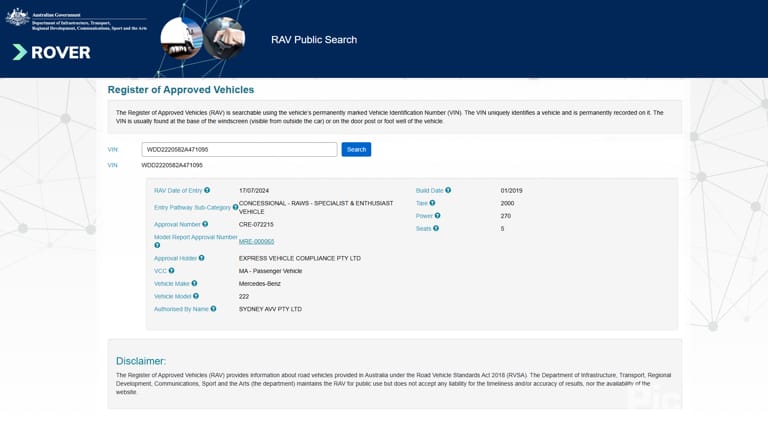This screenshot has height=428, width=768.
Task: Click the hand-on-device circular header image
Action: [224, 38]
